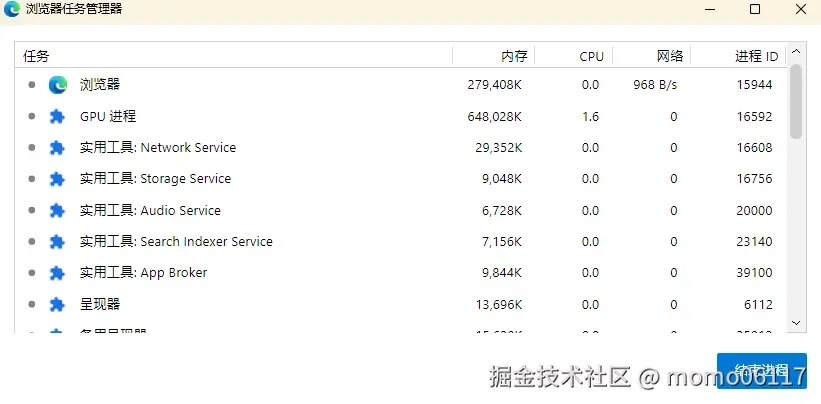The image size is (821, 404).
Task: Sort processes by 网络 column
Action: coord(652,56)
